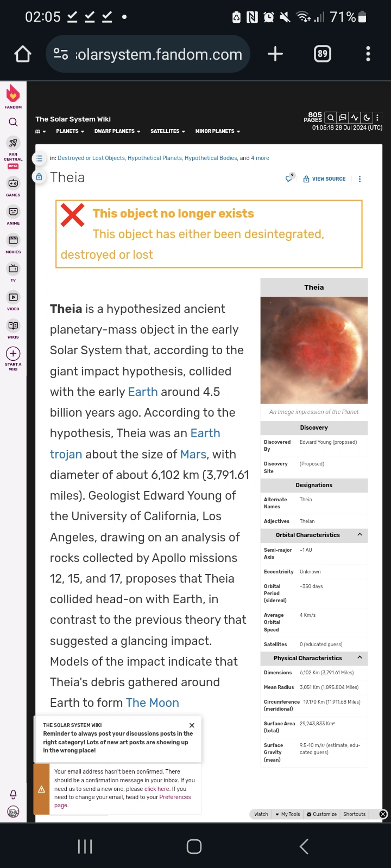Click the Start a Wiki plus icon

pyautogui.click(x=13, y=354)
